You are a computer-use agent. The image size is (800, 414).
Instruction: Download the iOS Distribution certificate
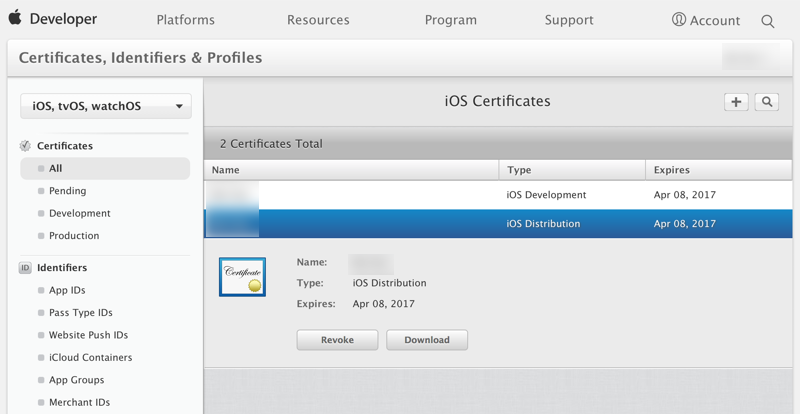[x=427, y=340]
